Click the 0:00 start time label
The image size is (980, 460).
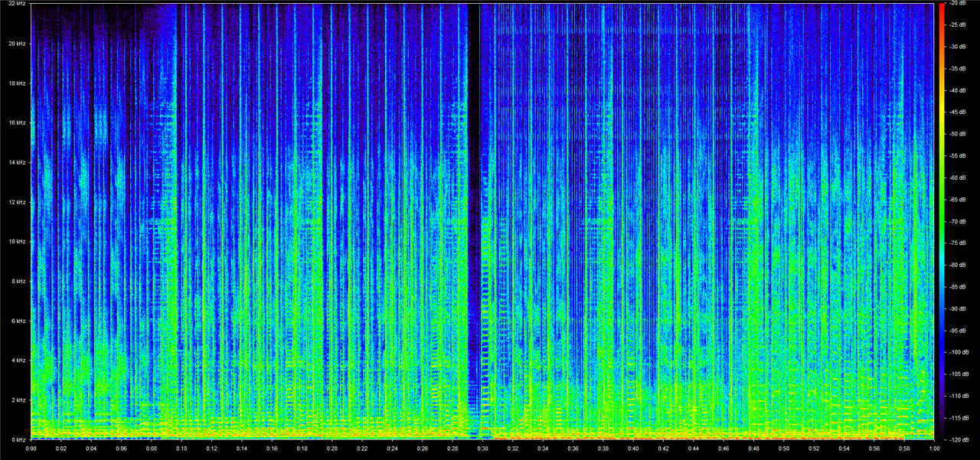(x=31, y=449)
